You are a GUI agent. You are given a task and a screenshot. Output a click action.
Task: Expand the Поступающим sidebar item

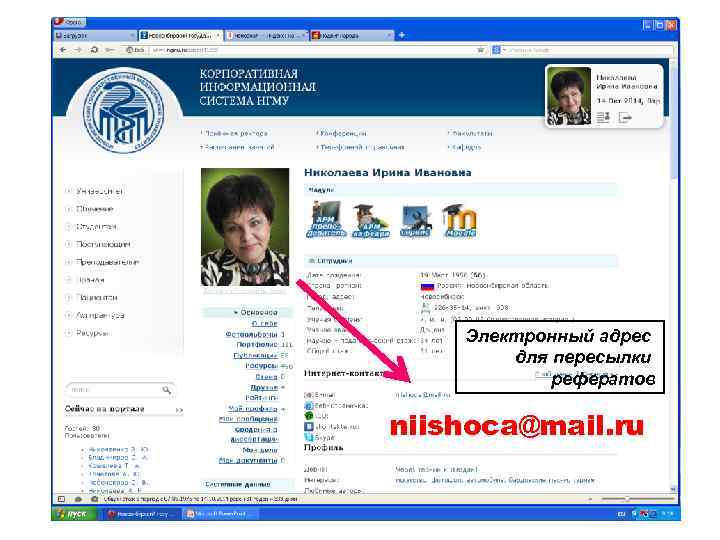pyautogui.click(x=68, y=244)
